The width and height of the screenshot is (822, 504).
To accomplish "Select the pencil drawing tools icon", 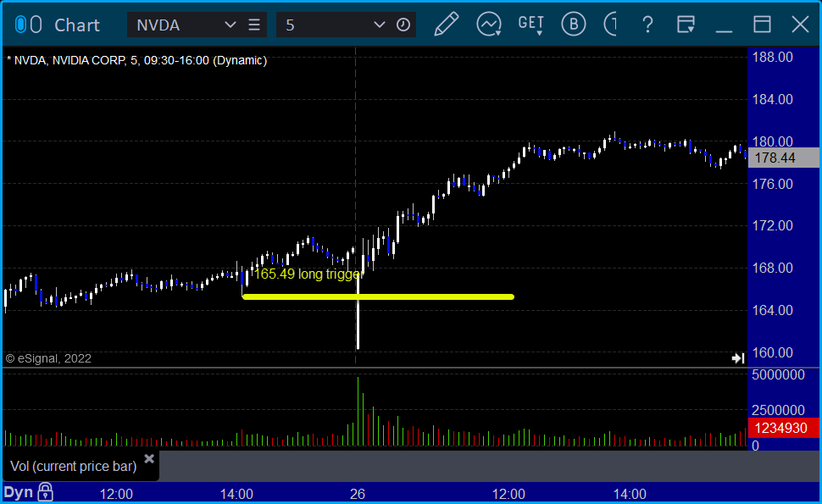I will [x=446, y=25].
